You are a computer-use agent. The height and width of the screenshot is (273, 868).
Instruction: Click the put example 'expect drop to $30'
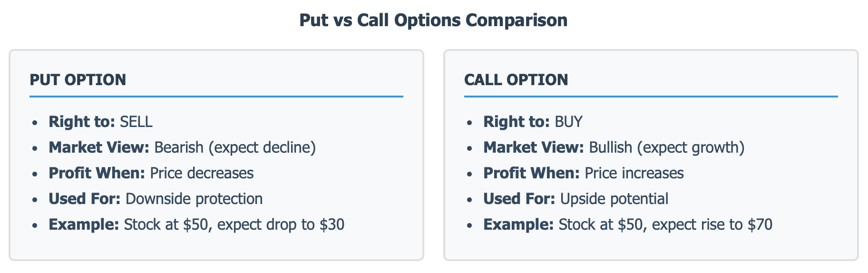coord(281,224)
